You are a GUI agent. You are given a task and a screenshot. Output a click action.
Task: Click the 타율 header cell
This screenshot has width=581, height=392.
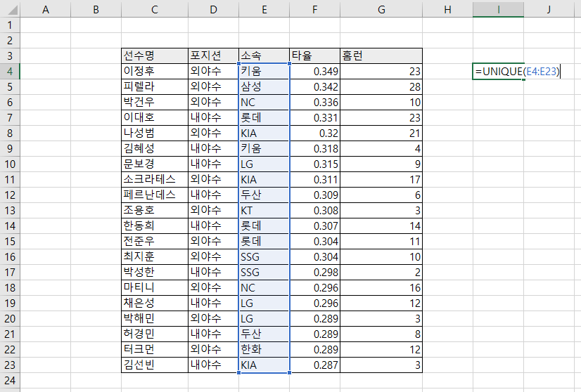point(314,56)
